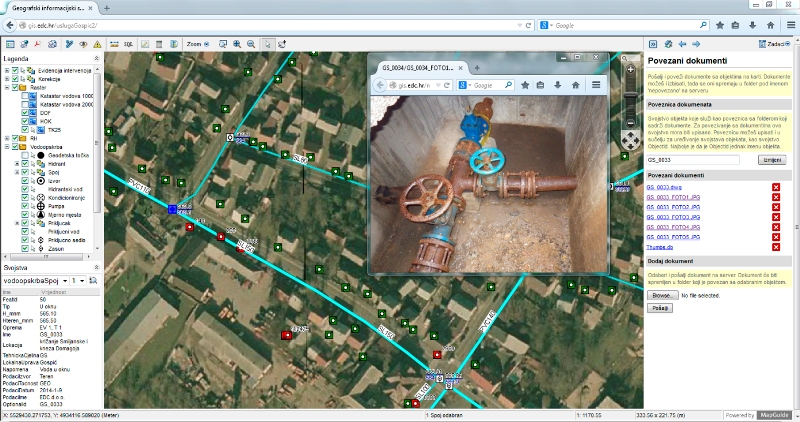
Task: Delete GS_0033_FOTO3.JPG using its red X
Action: click(x=776, y=217)
